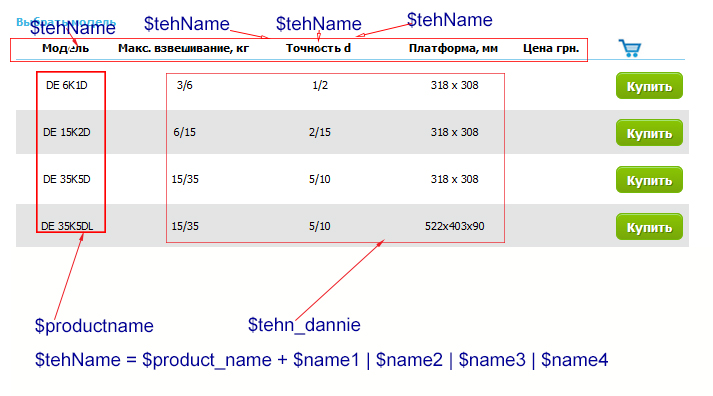
Task: Click 15/35 weight in DE 35K5DL row
Action: pos(185,226)
